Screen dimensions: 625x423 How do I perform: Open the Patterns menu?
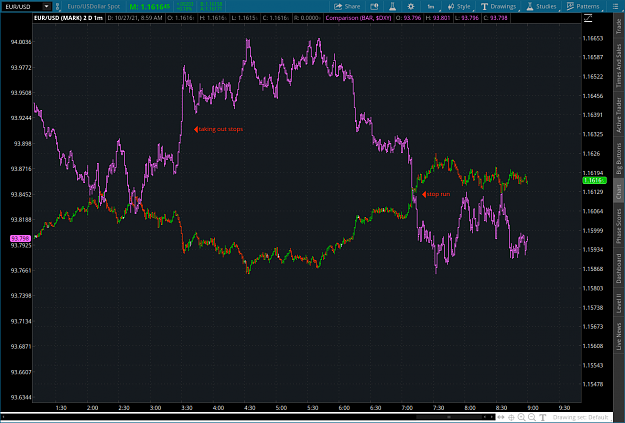click(x=583, y=6)
